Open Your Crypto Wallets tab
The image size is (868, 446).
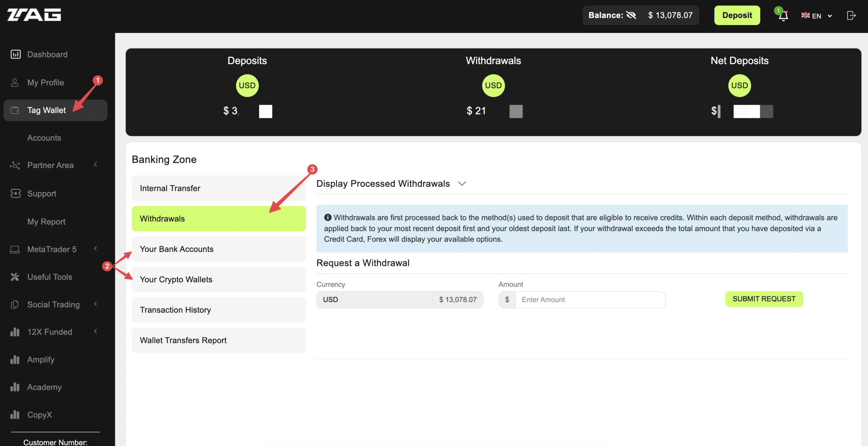click(219, 280)
